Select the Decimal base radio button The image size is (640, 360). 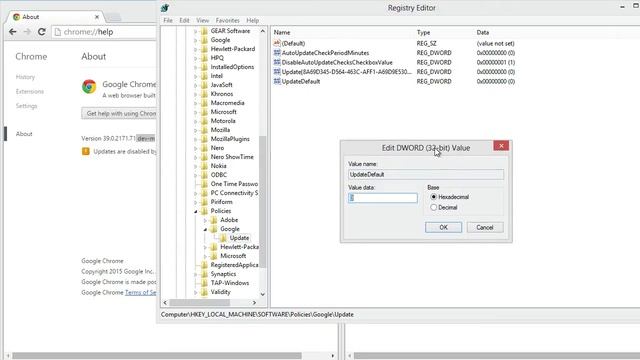click(x=433, y=207)
